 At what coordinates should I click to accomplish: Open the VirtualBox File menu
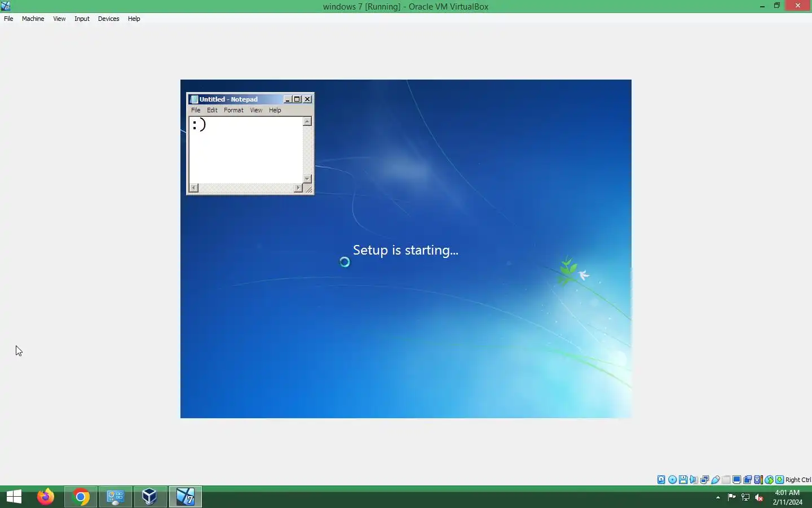coord(8,19)
